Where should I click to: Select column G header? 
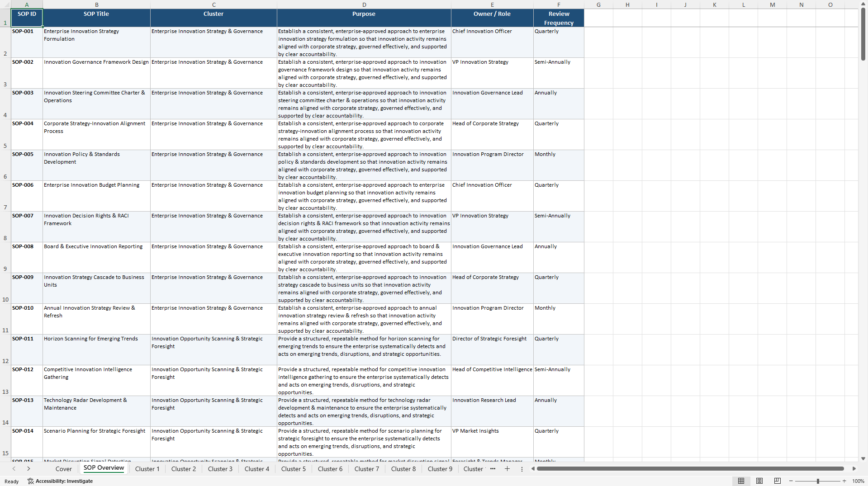coord(598,5)
